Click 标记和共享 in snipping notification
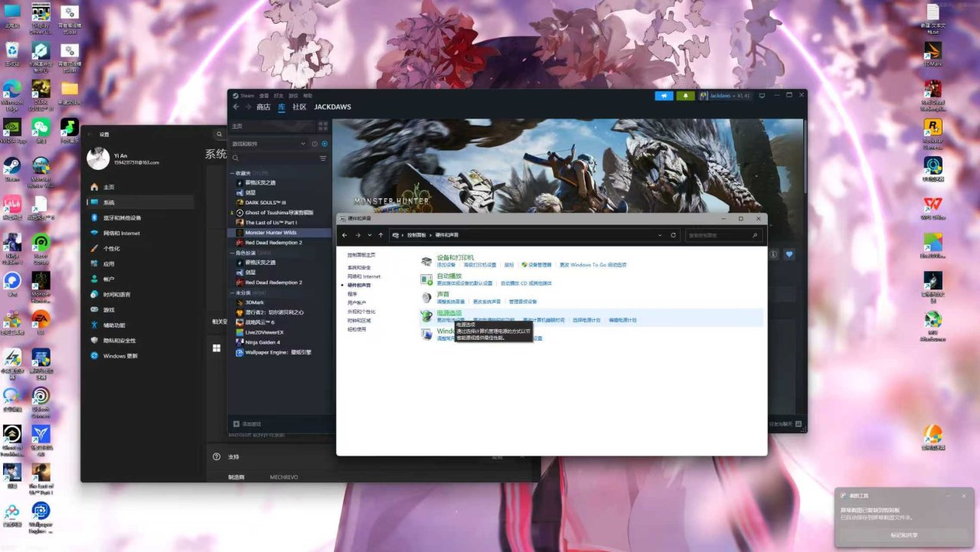Image resolution: width=980 pixels, height=552 pixels. [904, 534]
